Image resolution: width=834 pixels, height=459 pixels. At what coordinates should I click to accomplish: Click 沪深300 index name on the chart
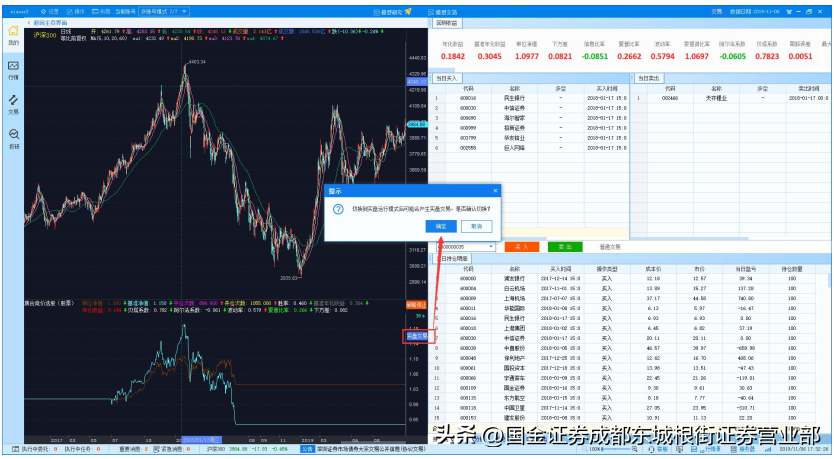(x=44, y=35)
